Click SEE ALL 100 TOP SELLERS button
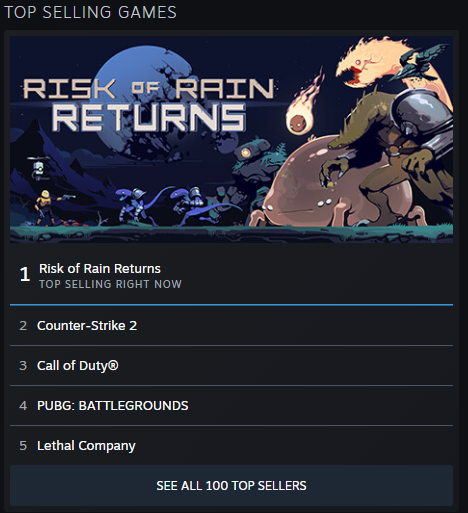Screen dimensions: 468x513 click(231, 486)
